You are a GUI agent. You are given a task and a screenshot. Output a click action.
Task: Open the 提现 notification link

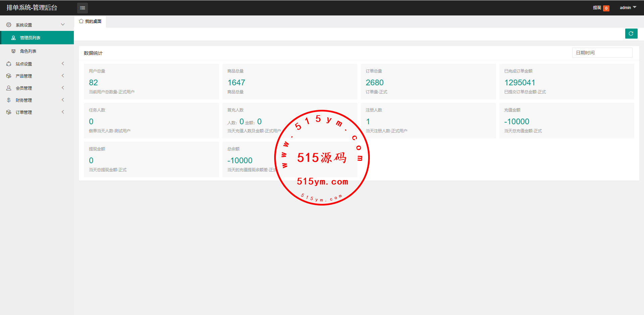(597, 8)
